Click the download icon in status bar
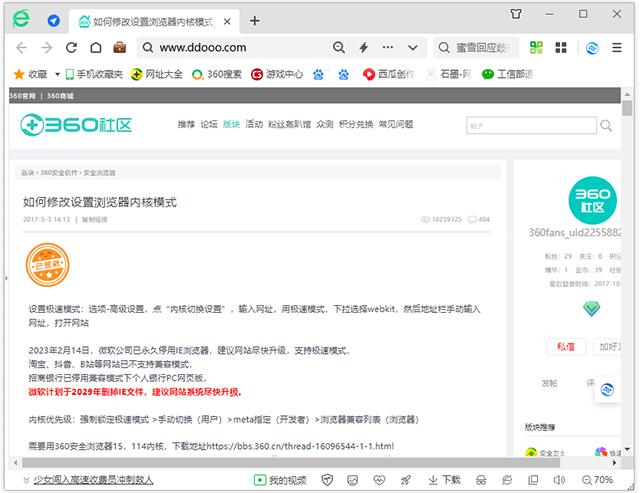Image resolution: width=640 pixels, height=493 pixels. coord(444,480)
